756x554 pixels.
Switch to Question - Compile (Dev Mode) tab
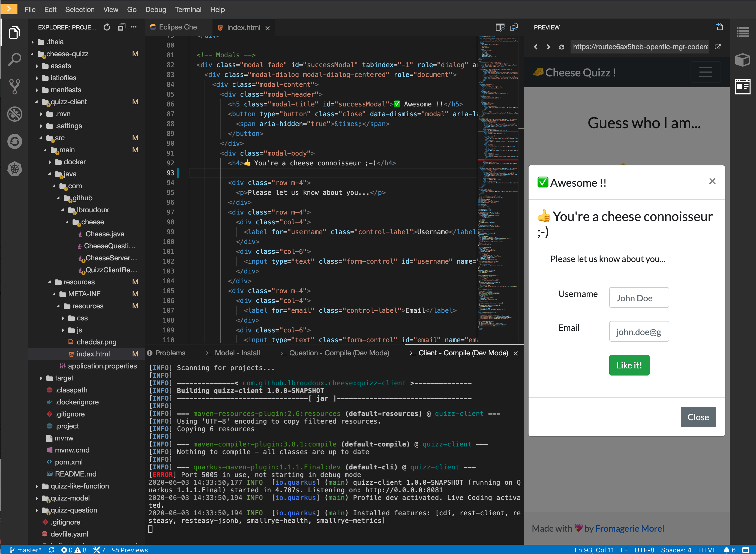[338, 353]
